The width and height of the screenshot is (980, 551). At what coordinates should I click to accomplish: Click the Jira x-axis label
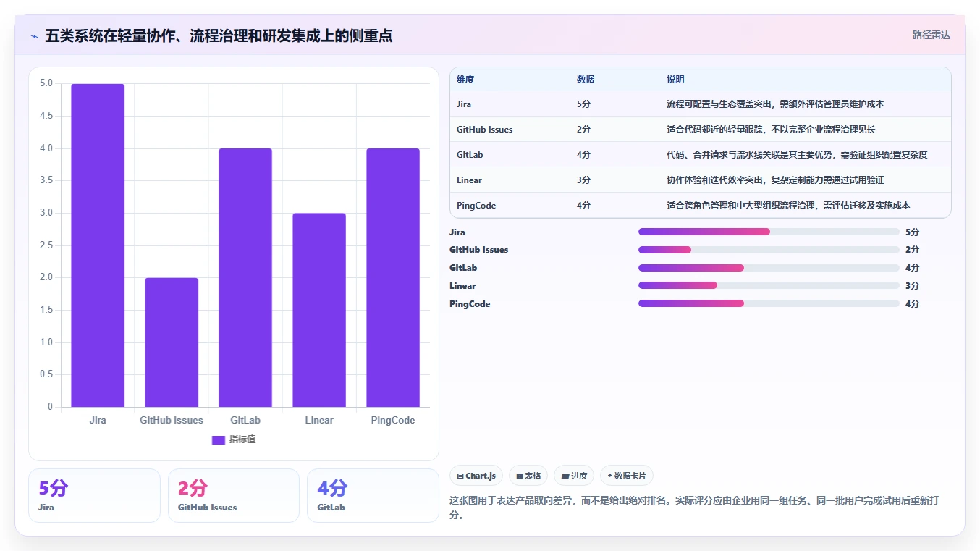point(98,421)
